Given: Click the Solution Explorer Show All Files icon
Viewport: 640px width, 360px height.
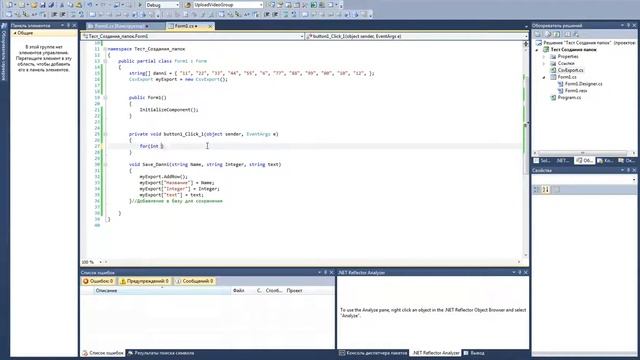Looking at the screenshot, I should pyautogui.click(x=548, y=34).
